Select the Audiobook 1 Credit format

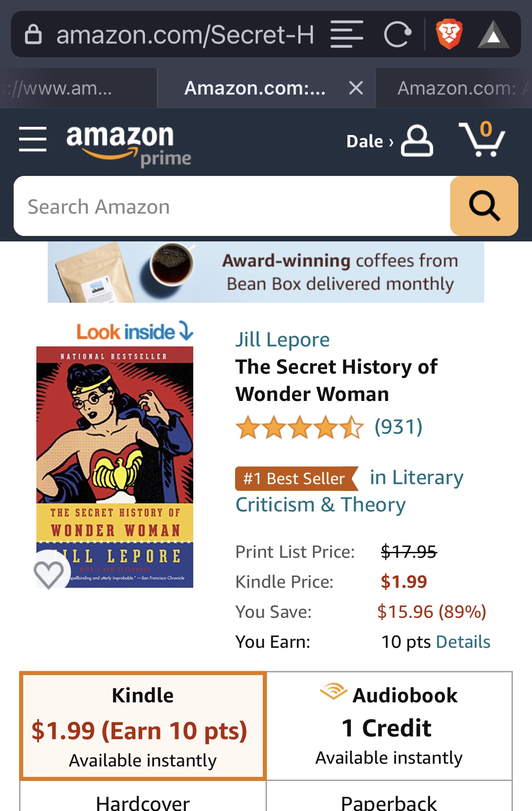tap(389, 726)
